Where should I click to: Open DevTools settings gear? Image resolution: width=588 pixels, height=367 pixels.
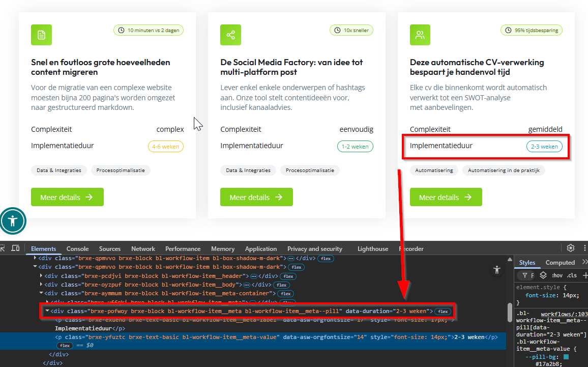tap(571, 248)
